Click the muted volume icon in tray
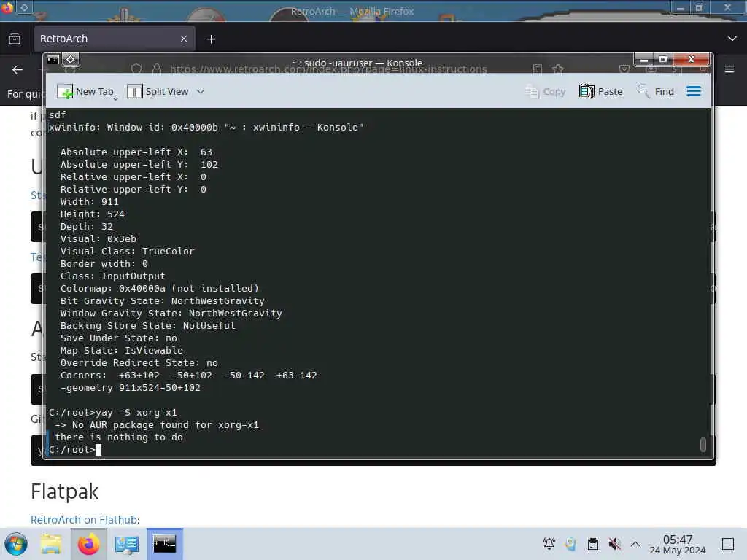Screen dimensions: 747x560 (614, 543)
